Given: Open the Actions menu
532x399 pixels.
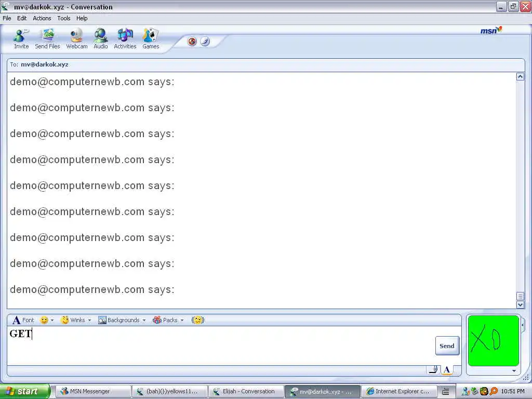Looking at the screenshot, I should [42, 18].
